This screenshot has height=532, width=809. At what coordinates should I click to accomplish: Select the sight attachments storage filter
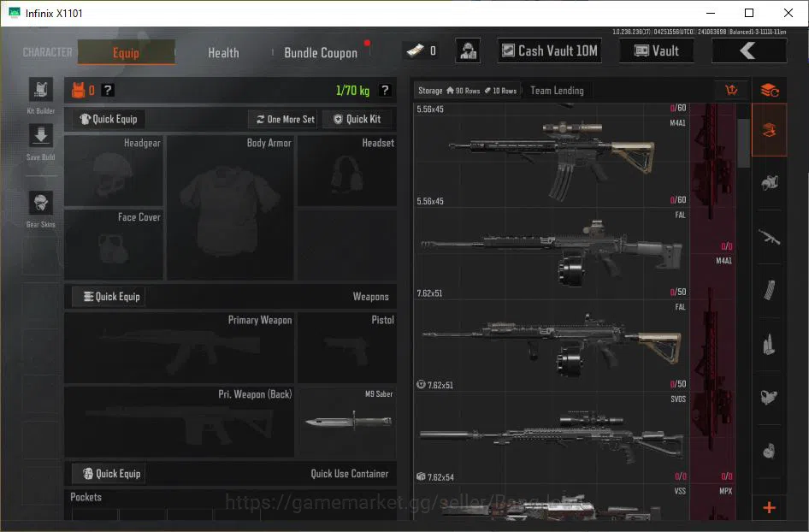[770, 398]
